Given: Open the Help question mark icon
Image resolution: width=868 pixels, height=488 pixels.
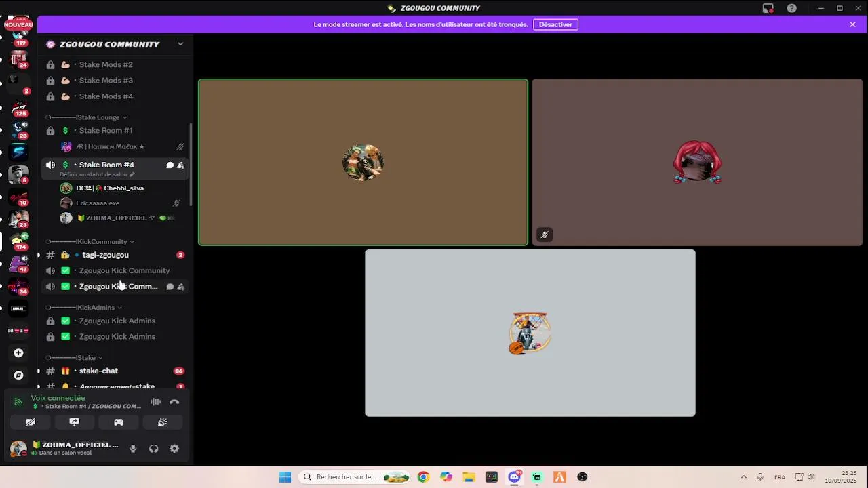Looking at the screenshot, I should tap(791, 8).
